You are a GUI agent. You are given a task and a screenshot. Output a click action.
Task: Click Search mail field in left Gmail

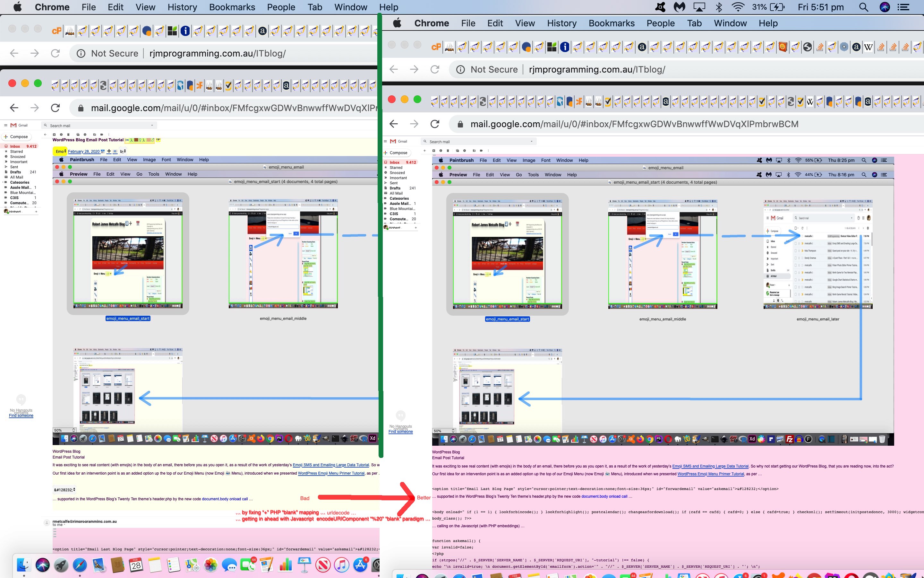pos(99,125)
